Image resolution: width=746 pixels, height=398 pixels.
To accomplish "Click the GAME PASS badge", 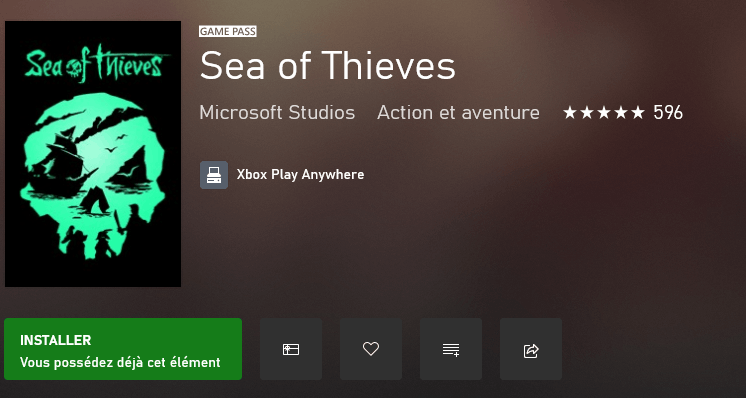I will coord(228,31).
